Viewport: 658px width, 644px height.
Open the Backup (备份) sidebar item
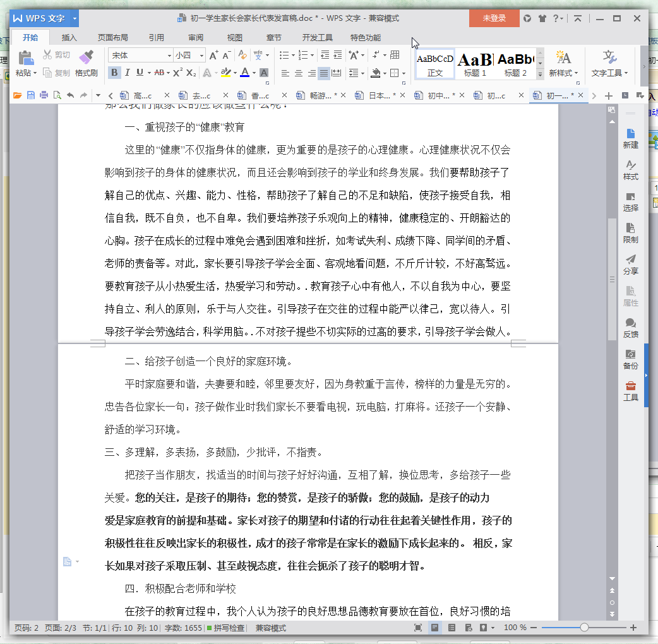coord(630,359)
